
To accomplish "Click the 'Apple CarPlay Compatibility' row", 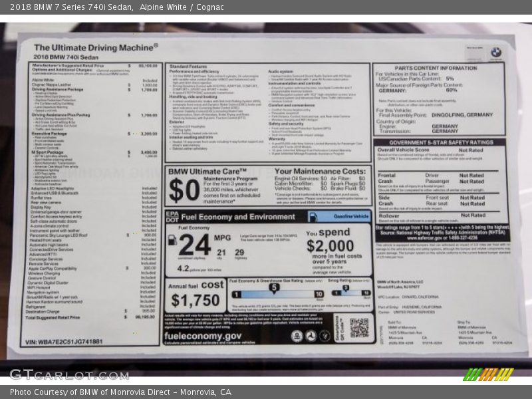I will [x=92, y=269].
